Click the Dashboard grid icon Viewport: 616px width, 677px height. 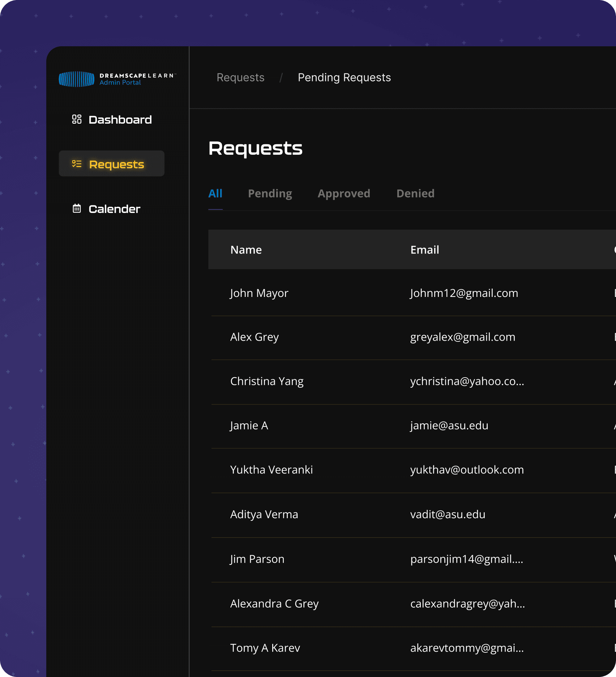[x=77, y=119]
